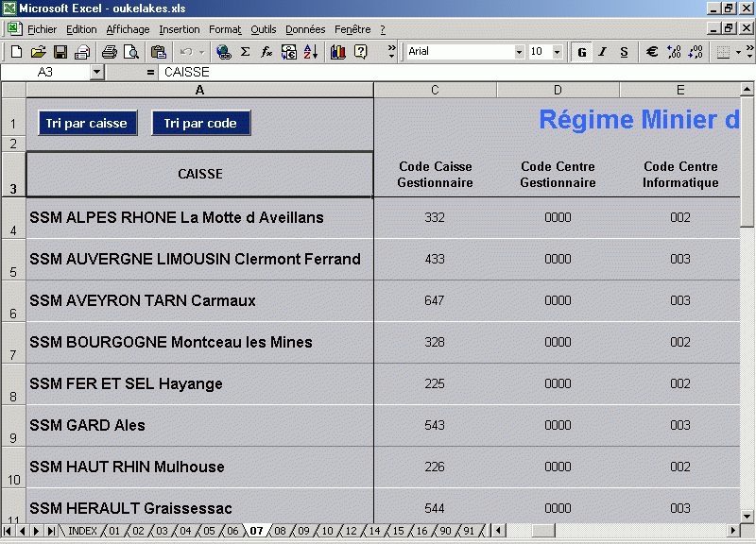The height and width of the screenshot is (544, 756).
Task: Open the font size 10 dropdown
Action: (x=558, y=52)
